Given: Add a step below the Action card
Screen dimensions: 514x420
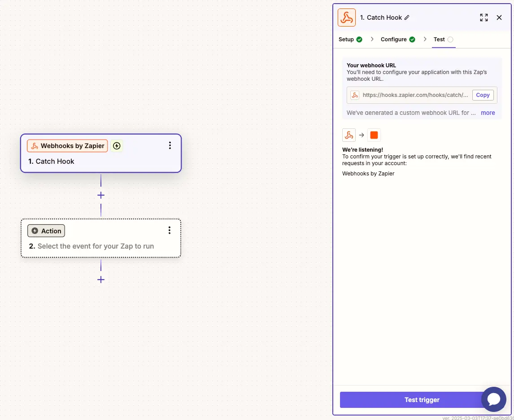Looking at the screenshot, I should pyautogui.click(x=101, y=280).
